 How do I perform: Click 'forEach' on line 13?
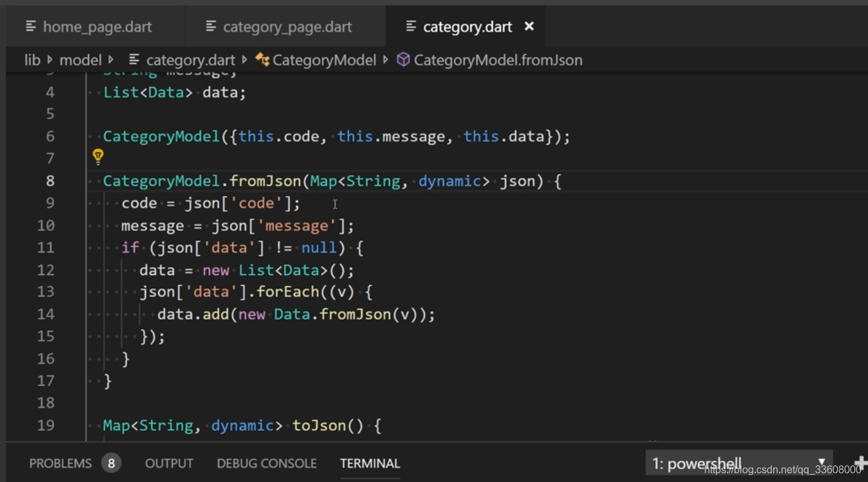288,292
